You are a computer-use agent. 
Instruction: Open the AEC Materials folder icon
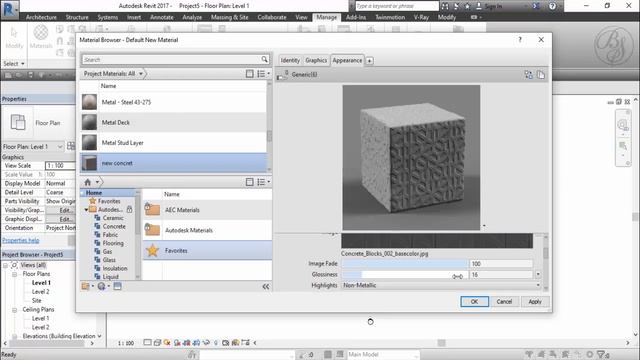(152, 209)
